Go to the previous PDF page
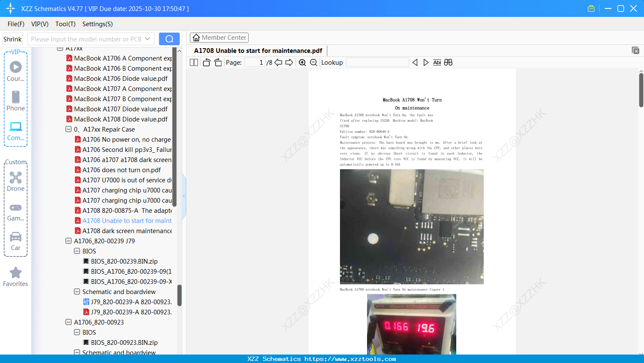The width and height of the screenshot is (644, 363). coord(278,62)
